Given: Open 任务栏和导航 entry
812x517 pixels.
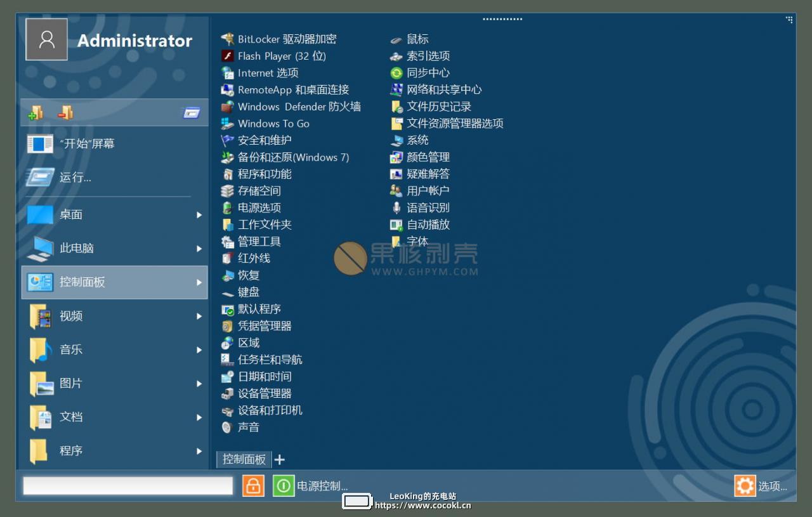Looking at the screenshot, I should tap(261, 360).
